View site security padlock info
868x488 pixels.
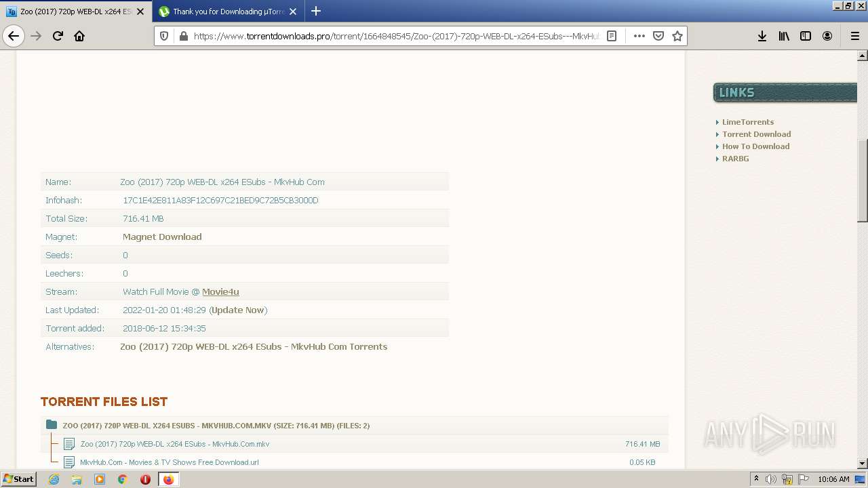(183, 36)
